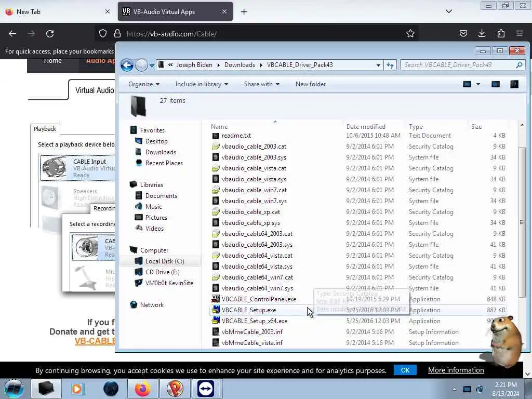Accept cookies with OK button

click(405, 370)
